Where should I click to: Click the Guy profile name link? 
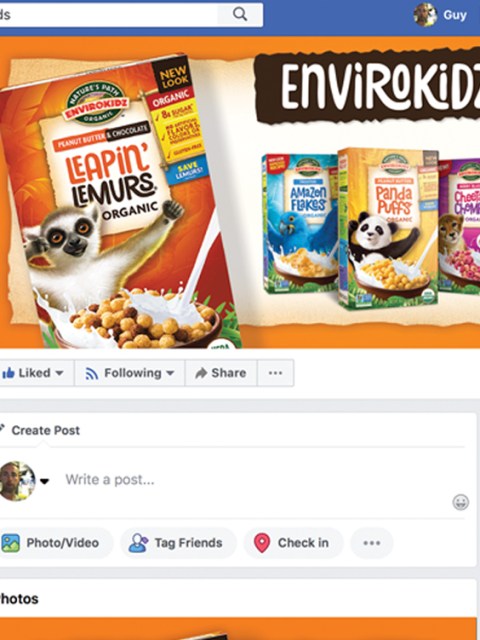[x=455, y=15]
